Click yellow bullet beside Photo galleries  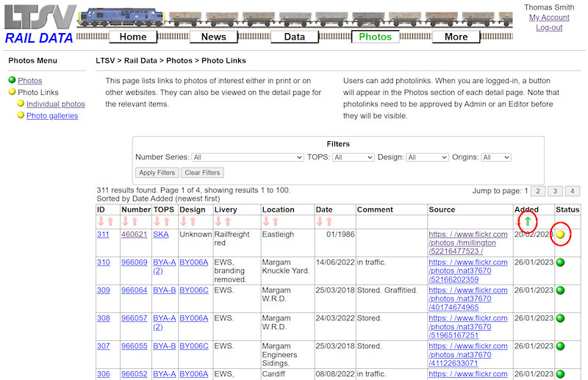click(21, 115)
